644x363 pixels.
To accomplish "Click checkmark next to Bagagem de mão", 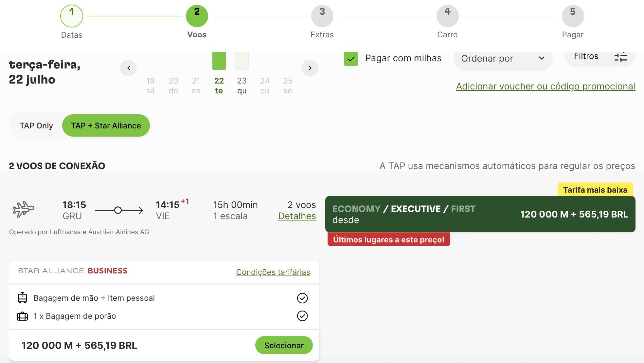I will click(302, 298).
